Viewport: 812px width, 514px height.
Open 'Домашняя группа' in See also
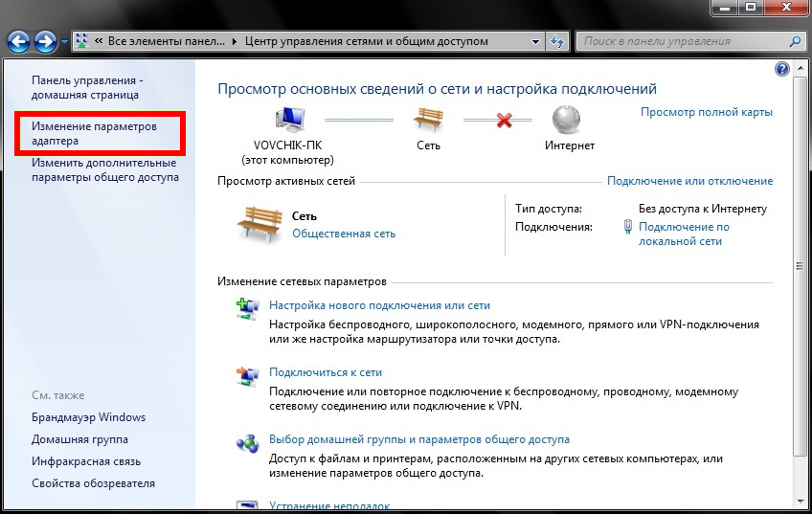79,439
